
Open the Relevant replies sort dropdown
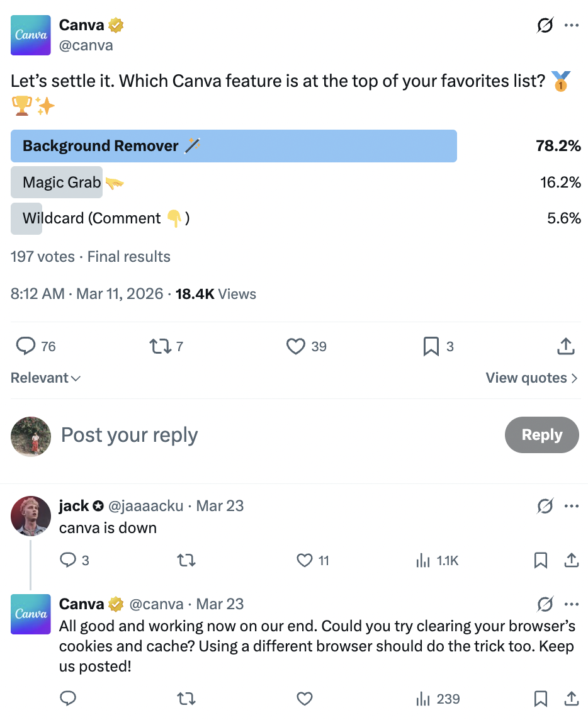45,378
